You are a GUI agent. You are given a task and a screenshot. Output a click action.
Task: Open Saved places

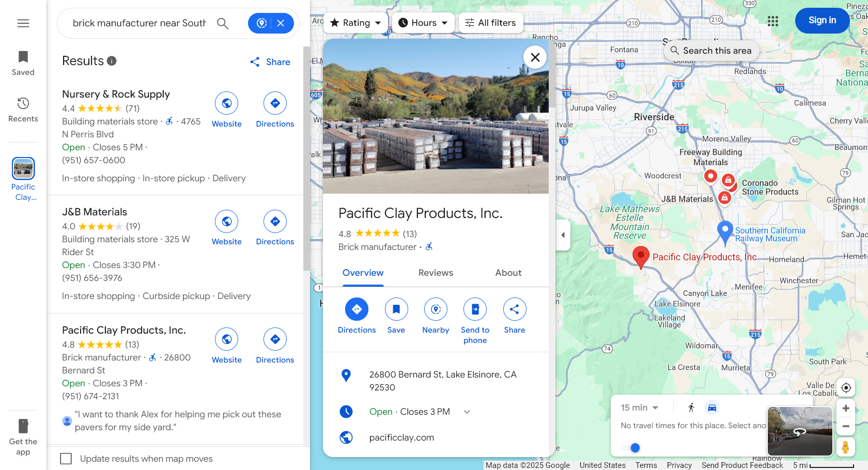(x=23, y=63)
